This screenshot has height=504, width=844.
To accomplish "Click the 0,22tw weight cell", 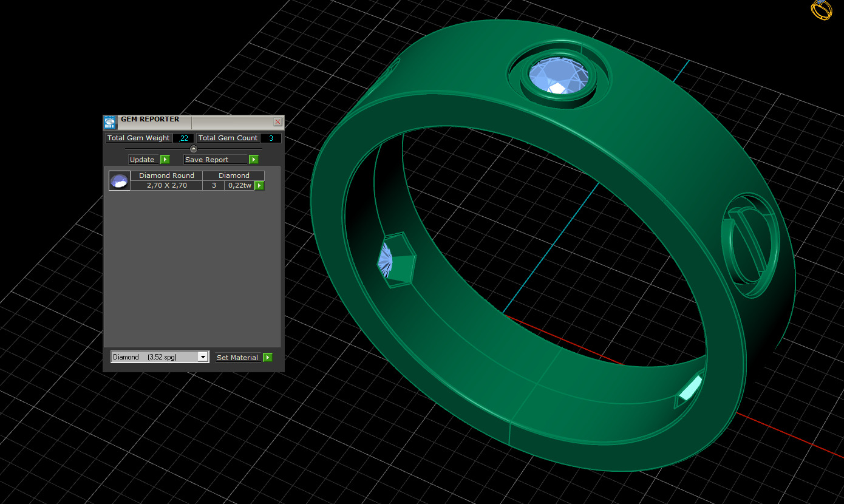I will coord(239,186).
